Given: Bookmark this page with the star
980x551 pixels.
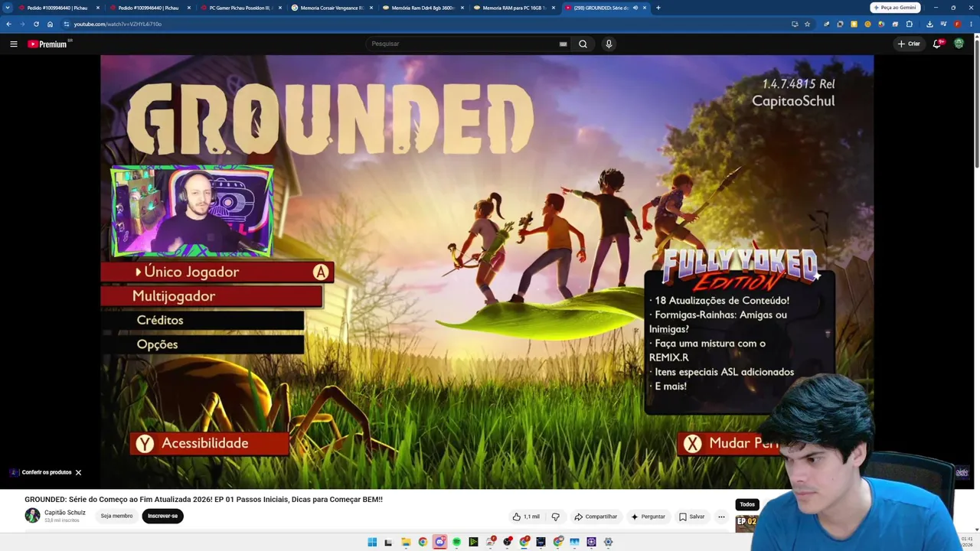Looking at the screenshot, I should pos(807,24).
